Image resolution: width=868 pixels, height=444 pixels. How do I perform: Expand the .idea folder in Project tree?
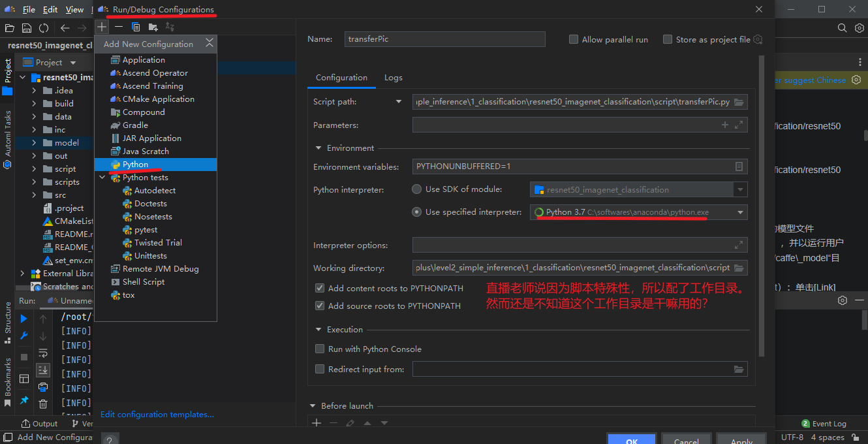(x=34, y=90)
